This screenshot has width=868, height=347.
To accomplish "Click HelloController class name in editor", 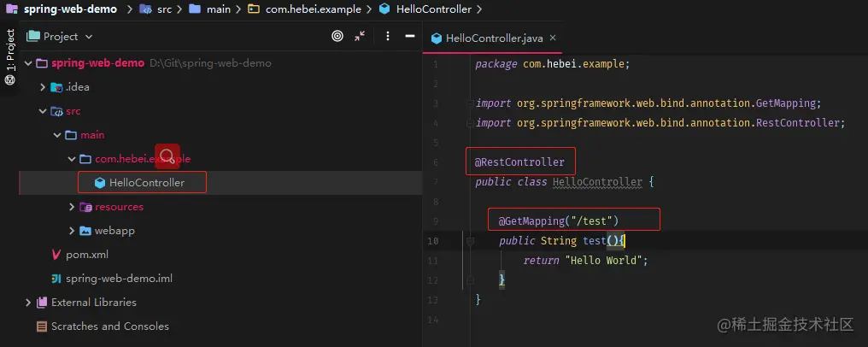I will (597, 182).
